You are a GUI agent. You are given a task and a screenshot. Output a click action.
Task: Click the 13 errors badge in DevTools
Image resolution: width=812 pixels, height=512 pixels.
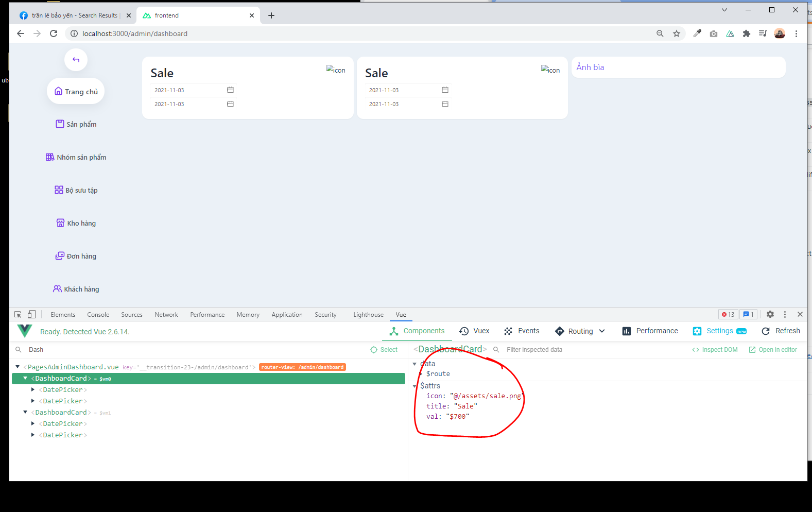point(728,314)
